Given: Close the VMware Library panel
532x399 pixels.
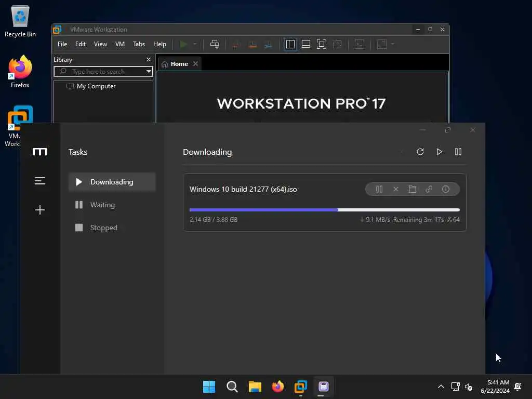Looking at the screenshot, I should [148, 60].
